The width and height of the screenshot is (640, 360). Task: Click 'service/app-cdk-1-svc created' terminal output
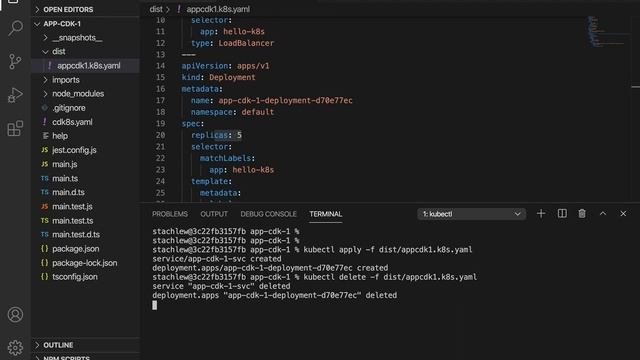click(x=217, y=259)
